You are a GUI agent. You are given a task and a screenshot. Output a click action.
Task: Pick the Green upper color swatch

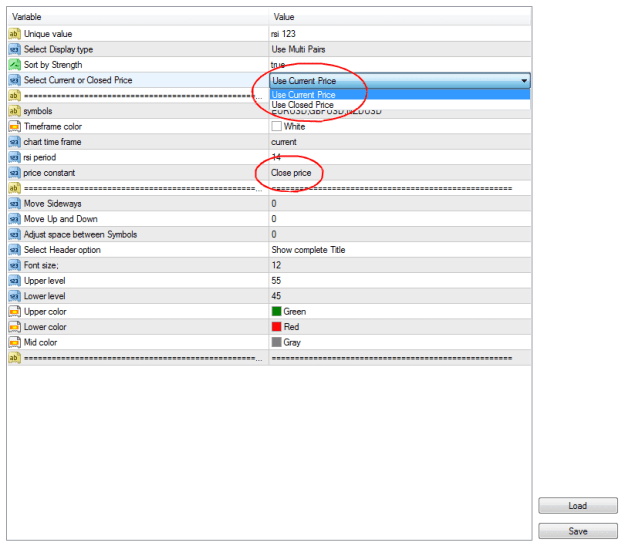click(276, 312)
